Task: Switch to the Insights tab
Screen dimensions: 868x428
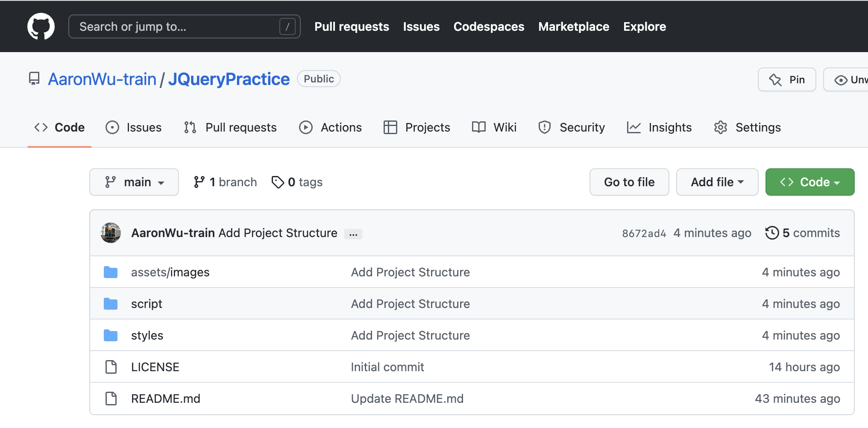Action: point(659,127)
